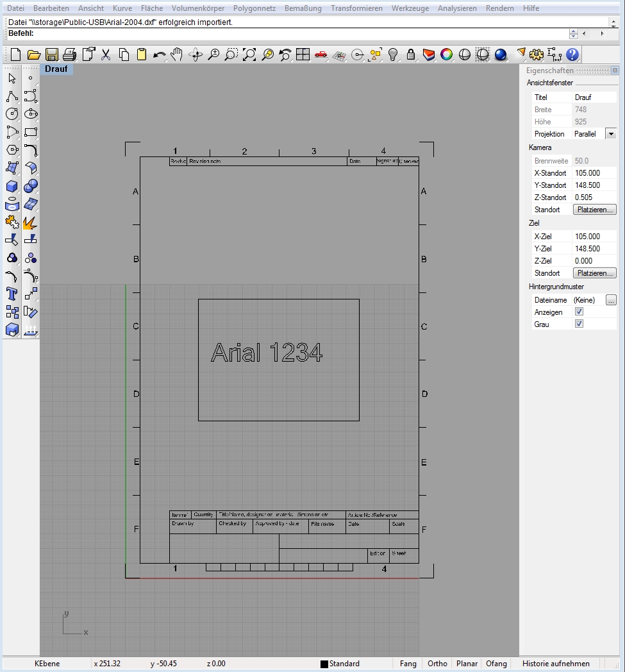Edit the Y-Ziel value field

pos(594,249)
